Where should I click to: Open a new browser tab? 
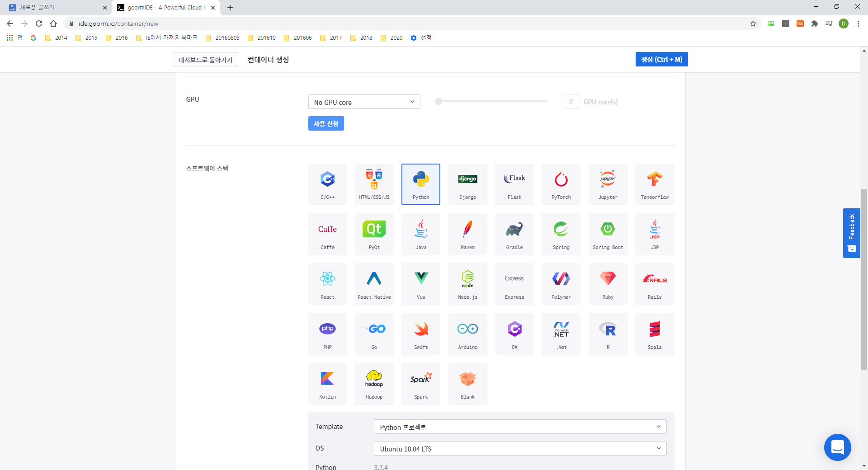pyautogui.click(x=230, y=8)
